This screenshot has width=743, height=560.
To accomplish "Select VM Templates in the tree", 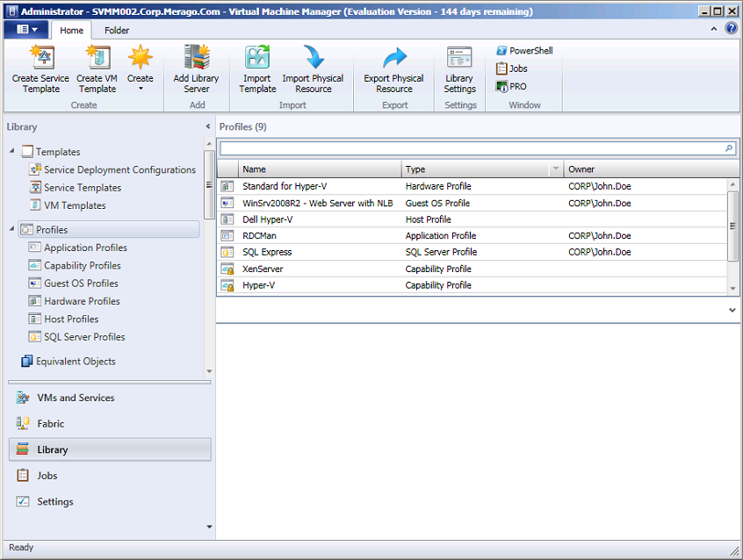I will 68,205.
